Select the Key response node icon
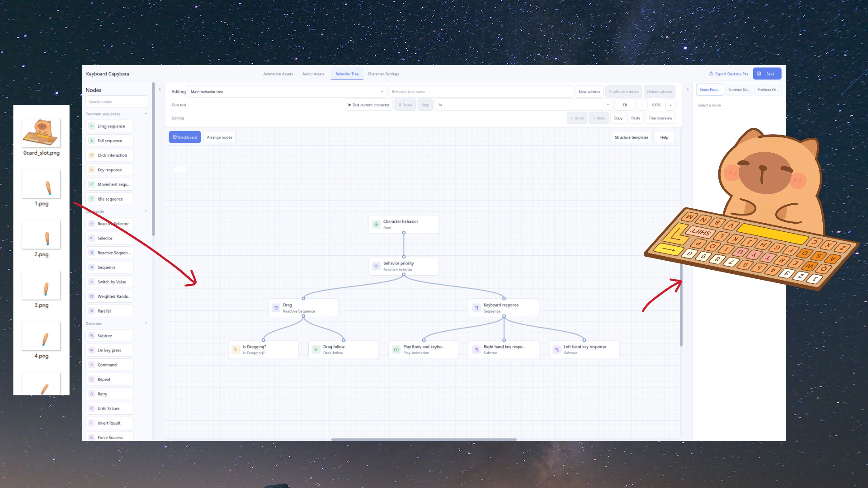868x488 pixels. 92,170
